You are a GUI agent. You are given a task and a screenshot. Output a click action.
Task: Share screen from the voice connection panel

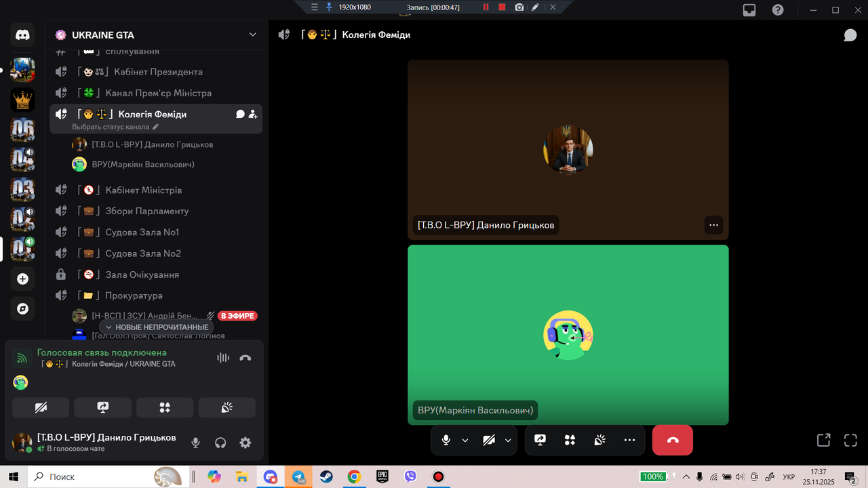pyautogui.click(x=103, y=407)
